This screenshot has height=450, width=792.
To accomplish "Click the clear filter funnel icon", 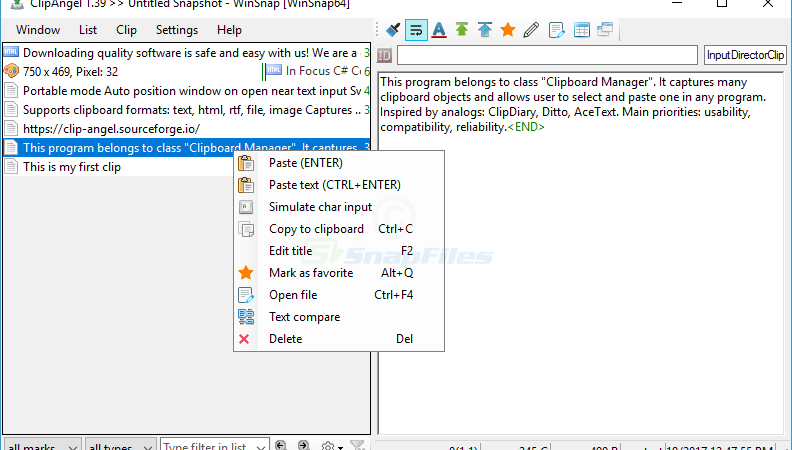I will [x=357, y=445].
